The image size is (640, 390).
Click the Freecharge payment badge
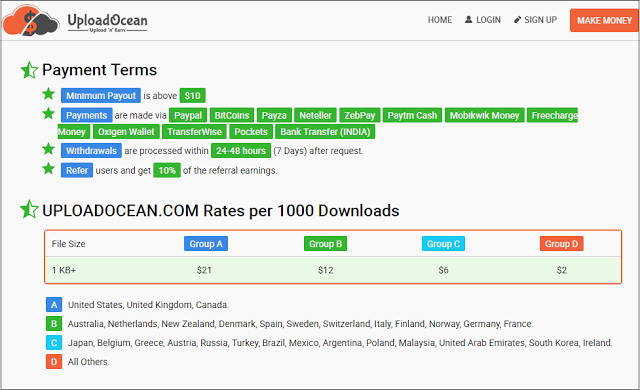point(553,115)
